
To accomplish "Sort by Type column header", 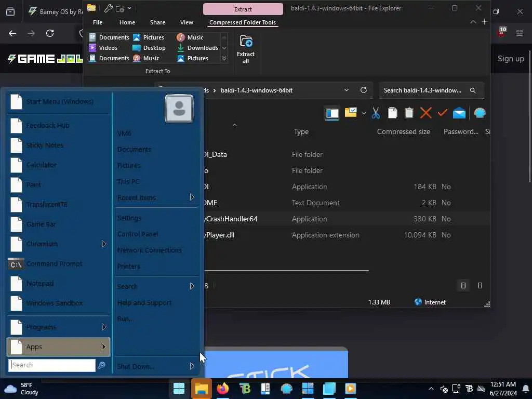I will [301, 131].
